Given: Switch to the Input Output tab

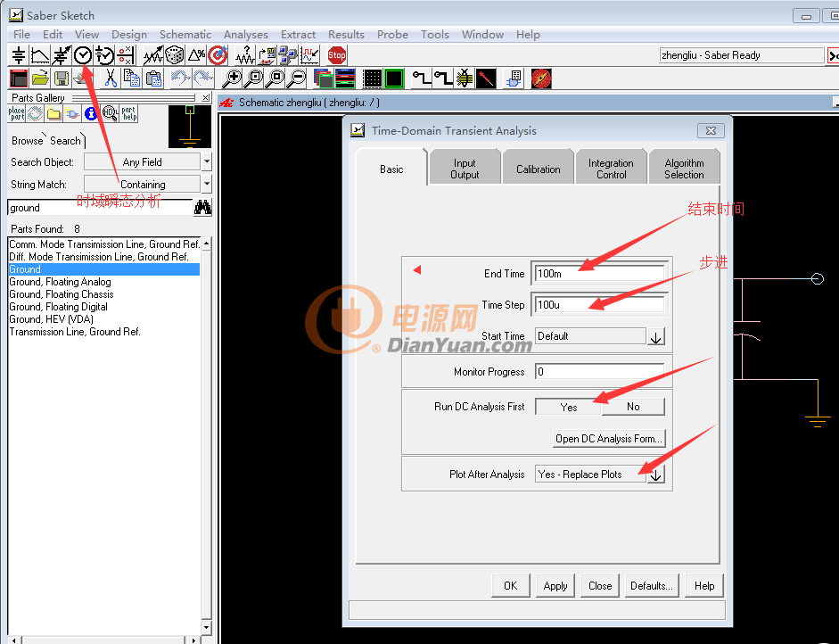Looking at the screenshot, I should [x=465, y=169].
